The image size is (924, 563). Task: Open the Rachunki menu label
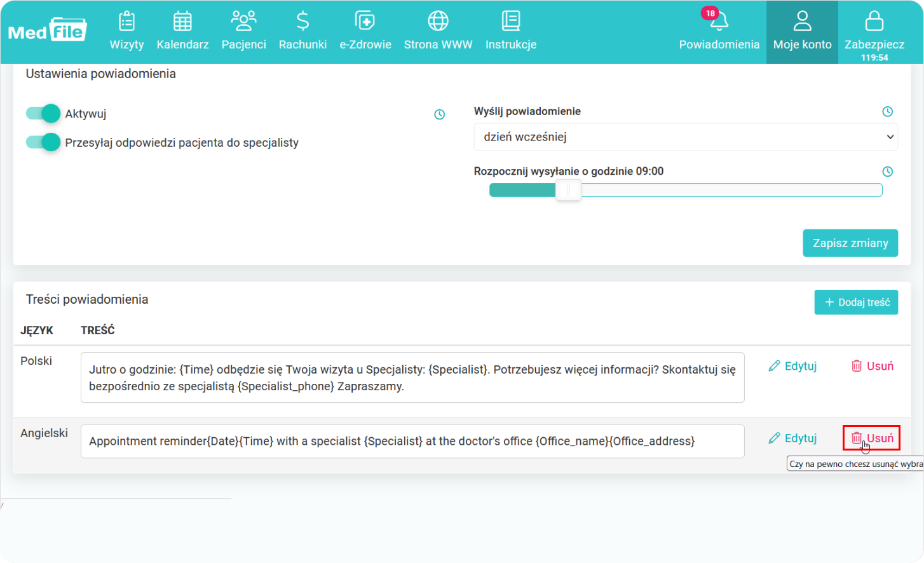pos(302,44)
